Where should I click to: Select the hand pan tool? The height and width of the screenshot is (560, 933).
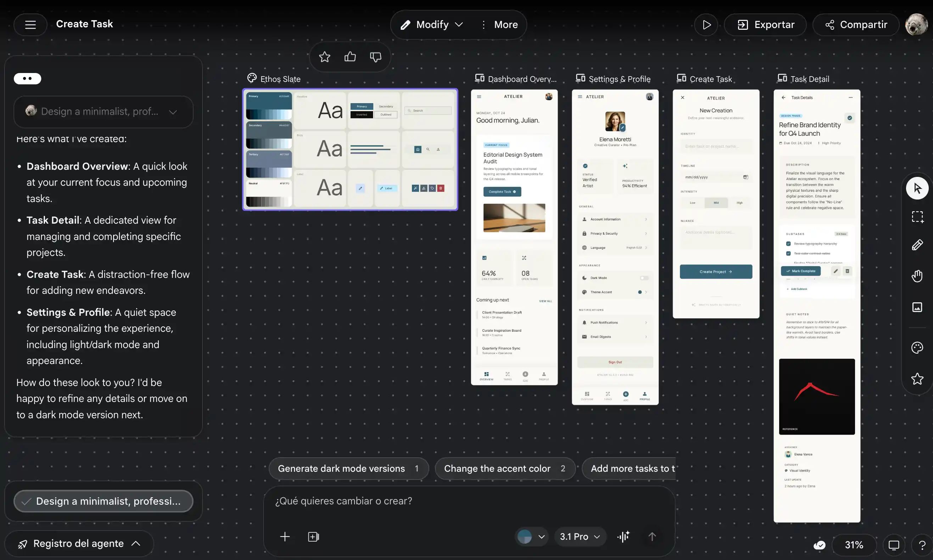click(917, 276)
